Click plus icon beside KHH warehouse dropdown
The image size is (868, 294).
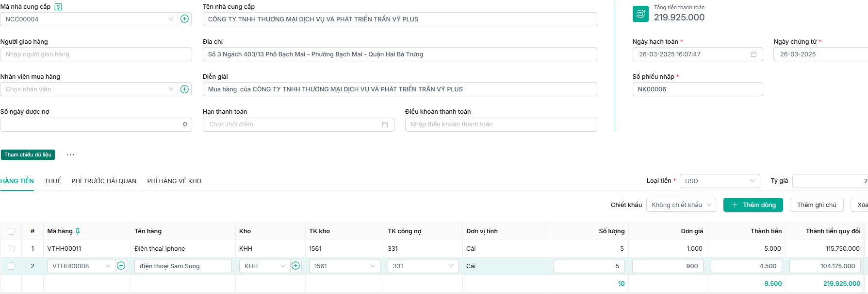295,266
